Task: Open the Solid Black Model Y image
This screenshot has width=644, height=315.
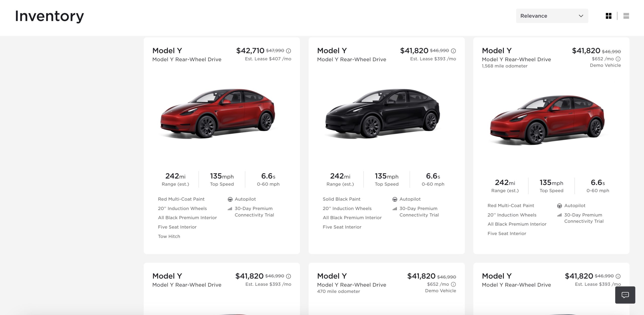Action: coord(383,113)
